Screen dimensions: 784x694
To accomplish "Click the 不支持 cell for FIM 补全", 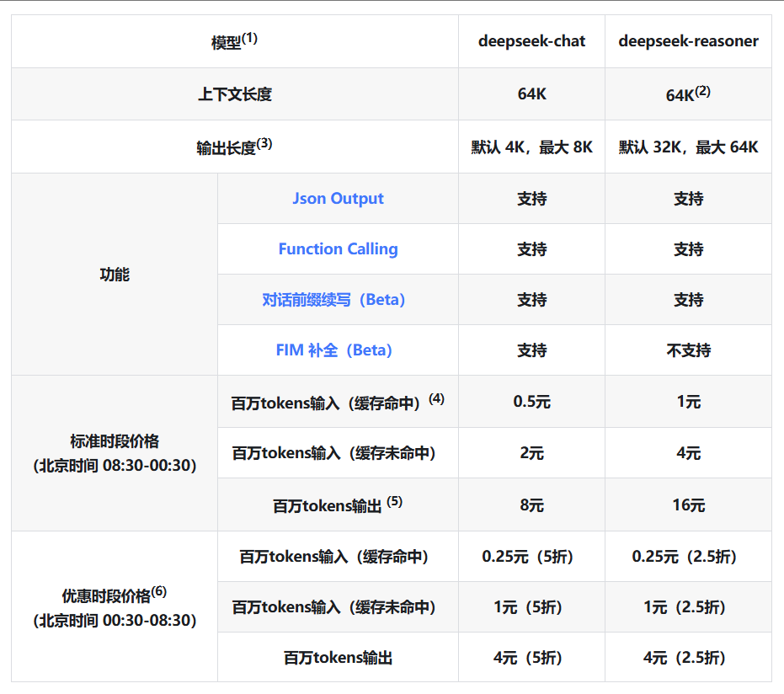I will (x=688, y=350).
